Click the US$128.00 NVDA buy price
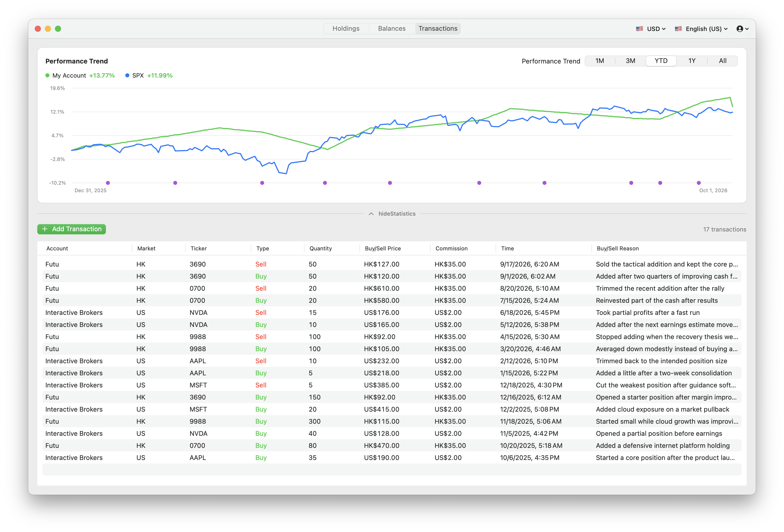The height and width of the screenshot is (532, 784). point(382,434)
